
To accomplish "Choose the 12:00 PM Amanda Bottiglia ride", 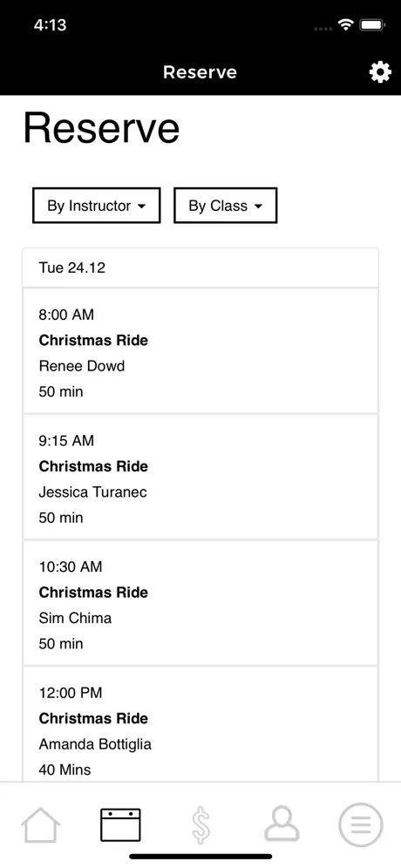I will tap(200, 724).
